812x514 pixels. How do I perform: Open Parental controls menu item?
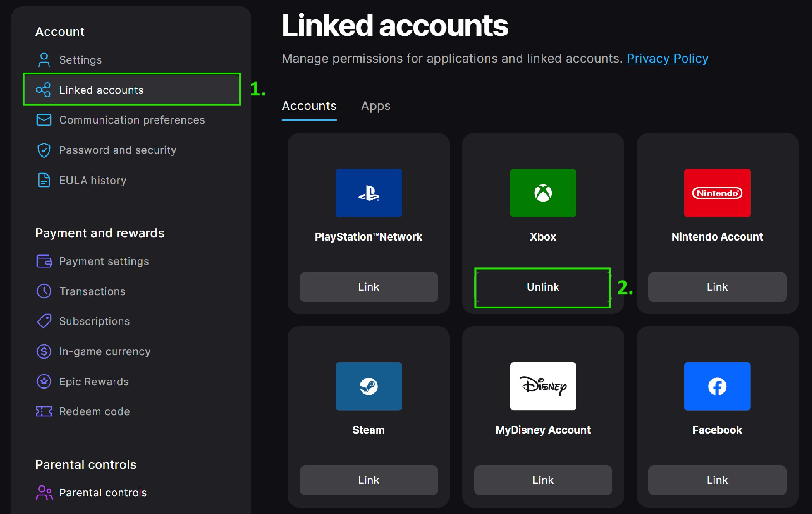tap(103, 493)
